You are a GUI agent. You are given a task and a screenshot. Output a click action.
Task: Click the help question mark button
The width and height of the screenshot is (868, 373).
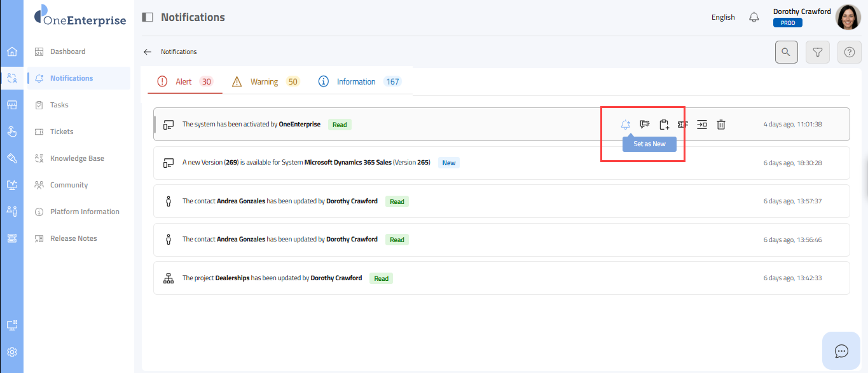click(x=849, y=52)
